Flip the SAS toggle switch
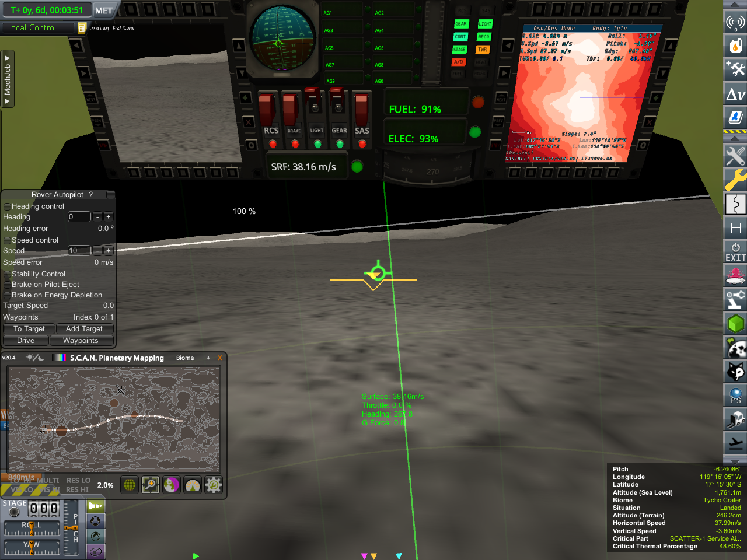The image size is (747, 560). 361,108
